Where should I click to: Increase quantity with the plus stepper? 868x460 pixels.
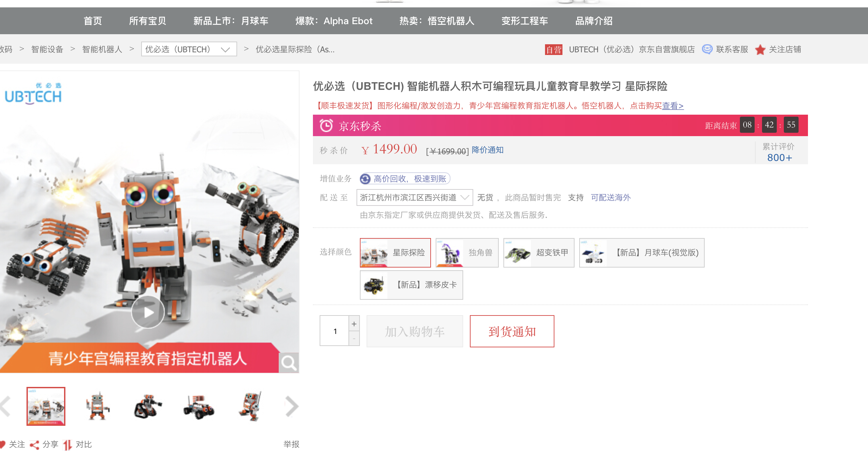coord(354,324)
